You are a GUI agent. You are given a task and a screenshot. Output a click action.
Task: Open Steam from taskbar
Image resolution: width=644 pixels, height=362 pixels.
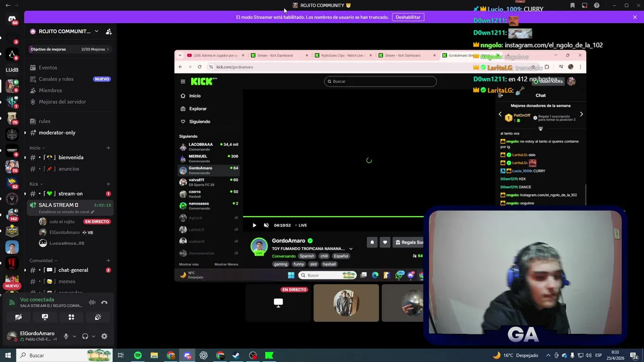[236, 355]
